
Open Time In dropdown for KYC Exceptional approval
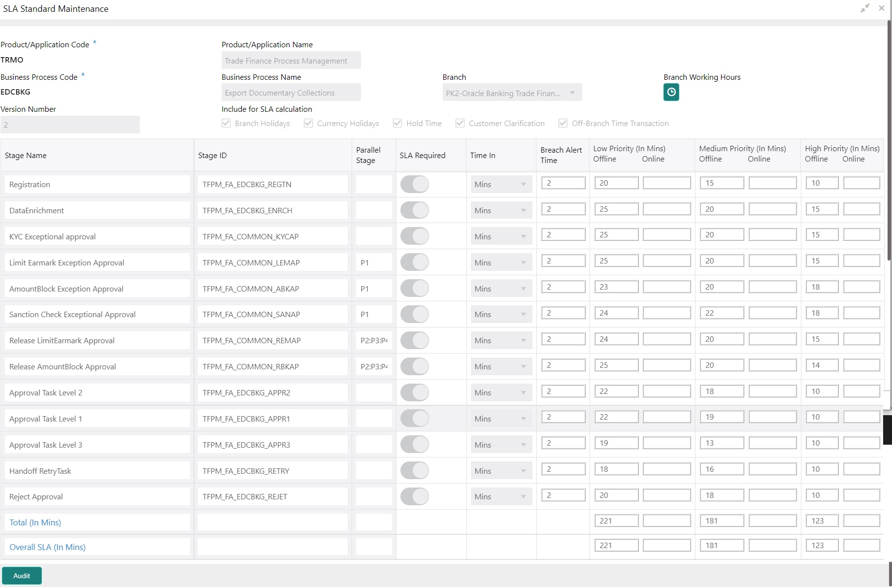click(x=501, y=236)
